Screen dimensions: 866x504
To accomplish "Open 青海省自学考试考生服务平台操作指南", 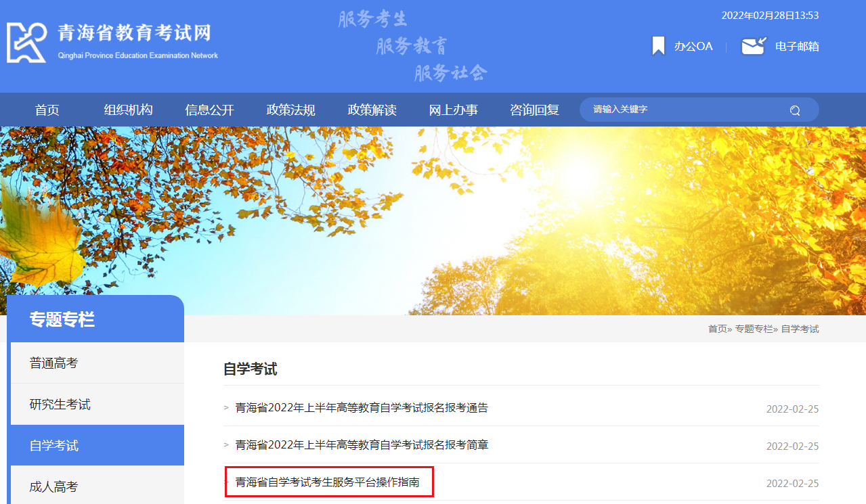I will click(x=328, y=482).
